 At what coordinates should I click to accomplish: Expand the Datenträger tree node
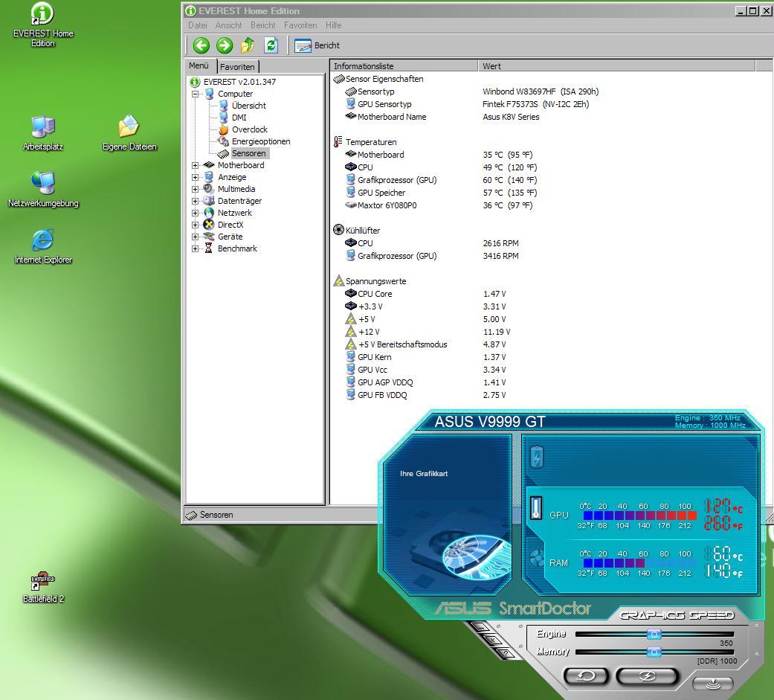coord(195,201)
